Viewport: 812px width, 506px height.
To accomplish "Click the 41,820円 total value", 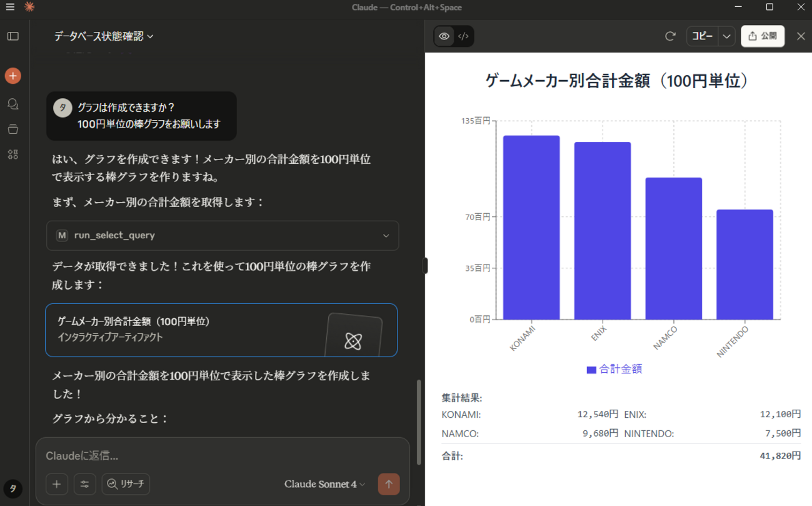I will point(780,456).
